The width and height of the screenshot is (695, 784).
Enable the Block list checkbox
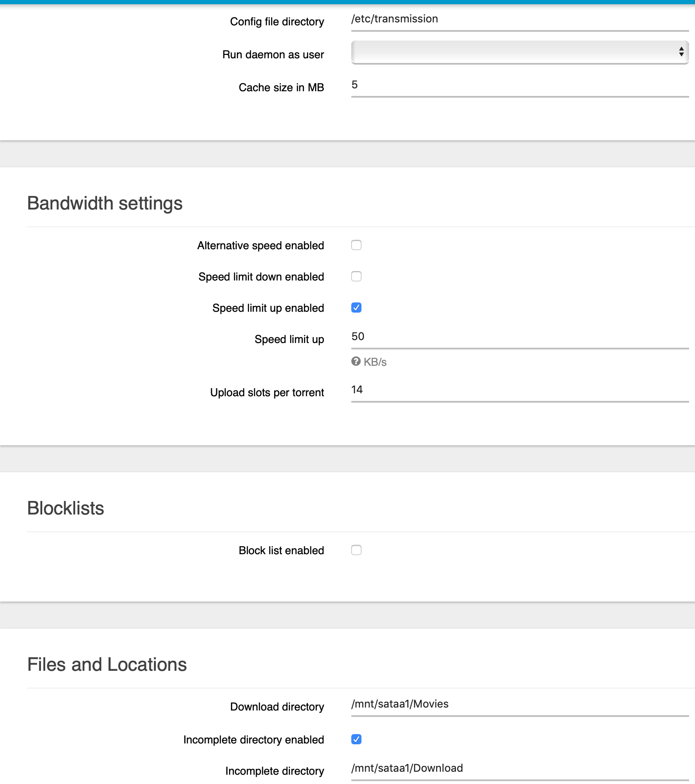tap(356, 550)
